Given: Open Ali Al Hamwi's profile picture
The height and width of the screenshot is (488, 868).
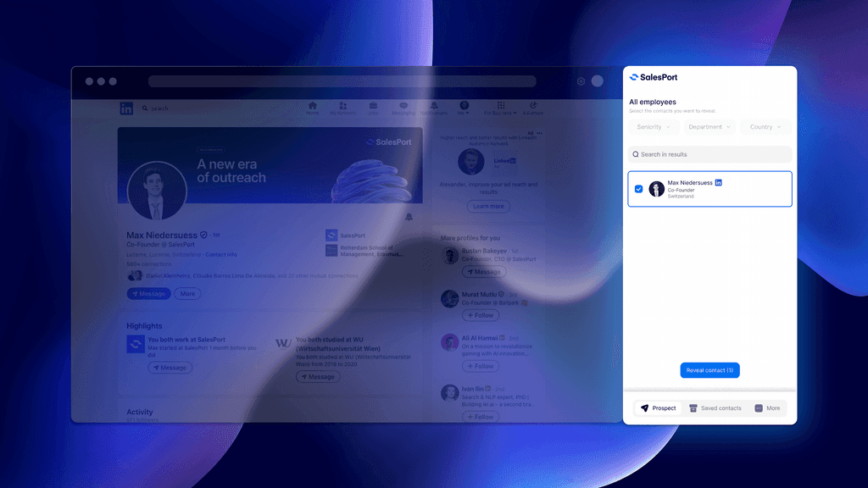Looking at the screenshot, I should (x=449, y=342).
